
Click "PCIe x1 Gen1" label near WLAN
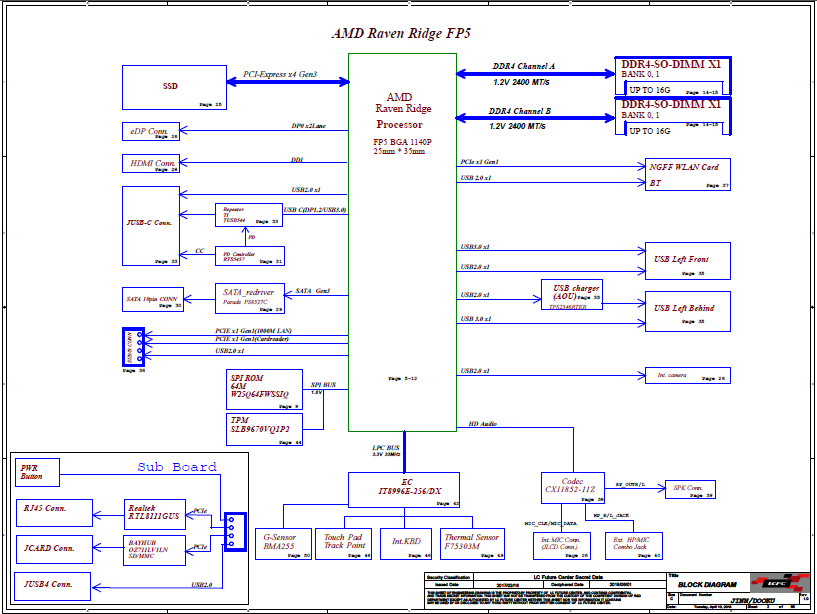tap(479, 162)
